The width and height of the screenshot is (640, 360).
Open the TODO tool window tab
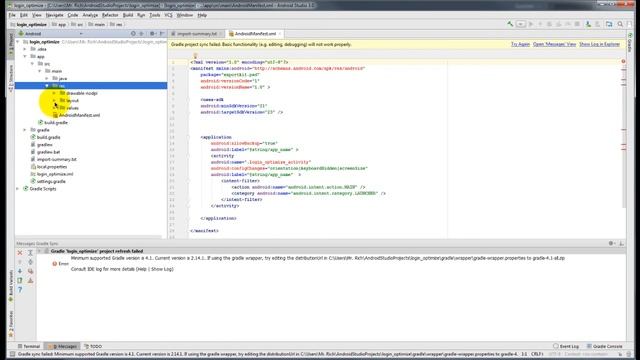[x=93, y=346]
